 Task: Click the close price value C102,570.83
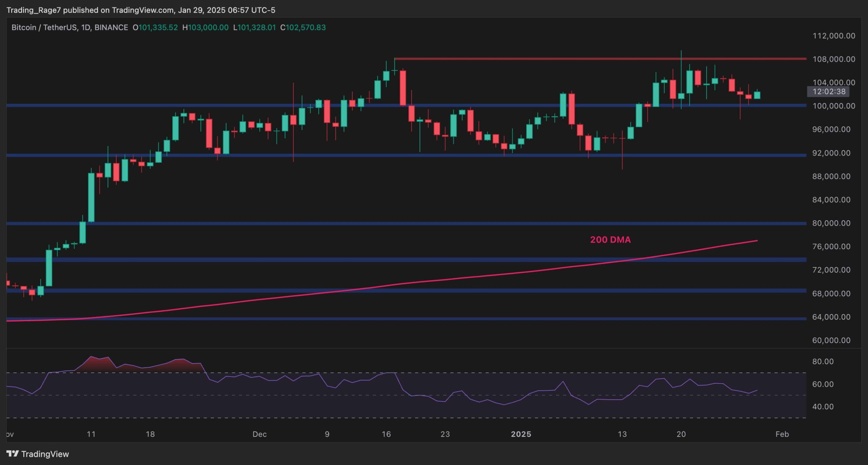tap(303, 27)
